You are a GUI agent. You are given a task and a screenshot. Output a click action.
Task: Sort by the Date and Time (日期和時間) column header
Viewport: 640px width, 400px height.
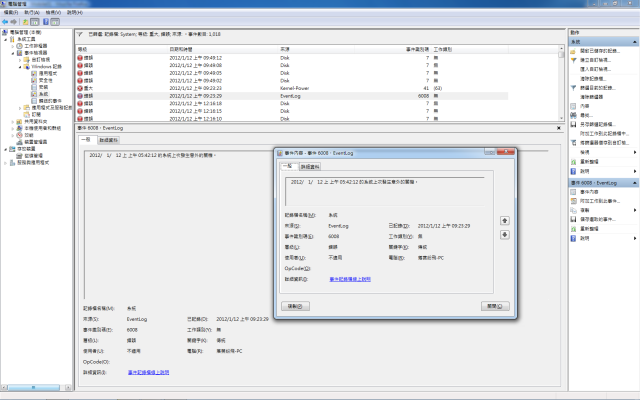pos(223,49)
